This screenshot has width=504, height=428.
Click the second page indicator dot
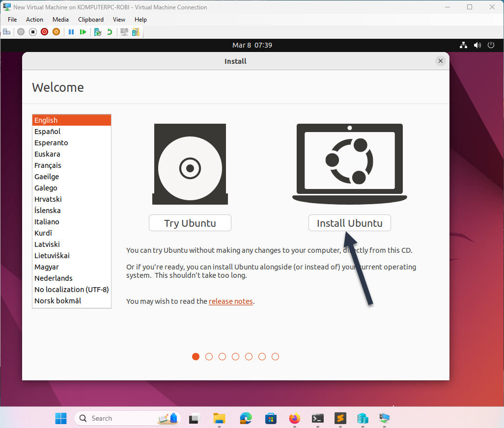209,357
